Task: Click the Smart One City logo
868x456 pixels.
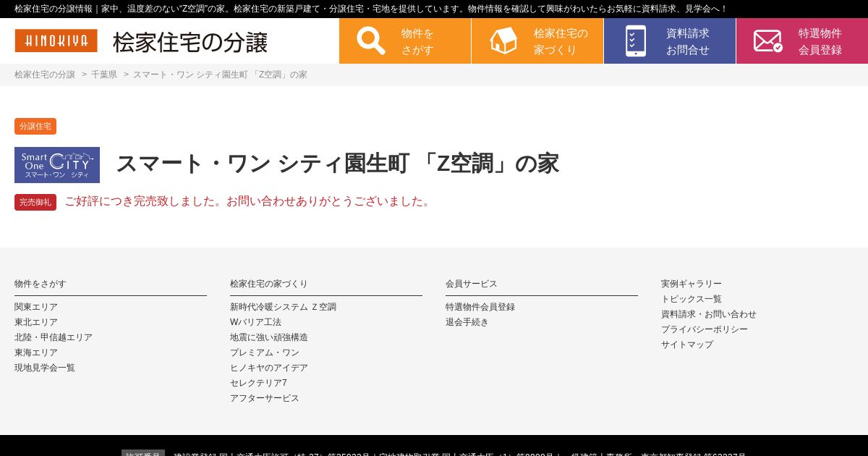Action: click(x=57, y=165)
